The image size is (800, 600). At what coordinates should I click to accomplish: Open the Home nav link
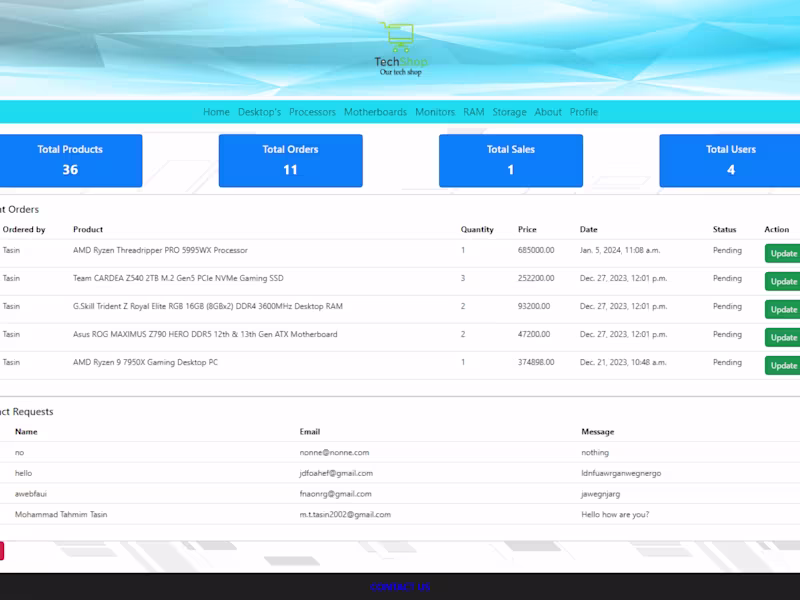tap(216, 112)
